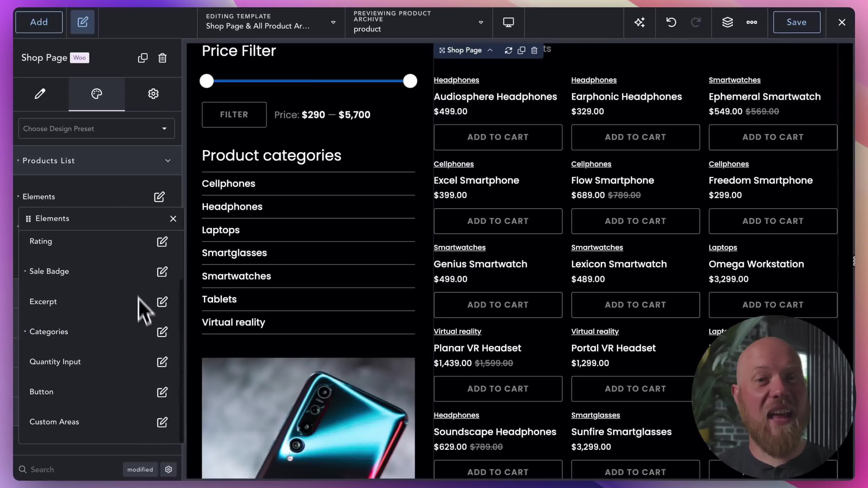
Task: Duplicate Shop Page from canvas toolbar
Action: [521, 50]
